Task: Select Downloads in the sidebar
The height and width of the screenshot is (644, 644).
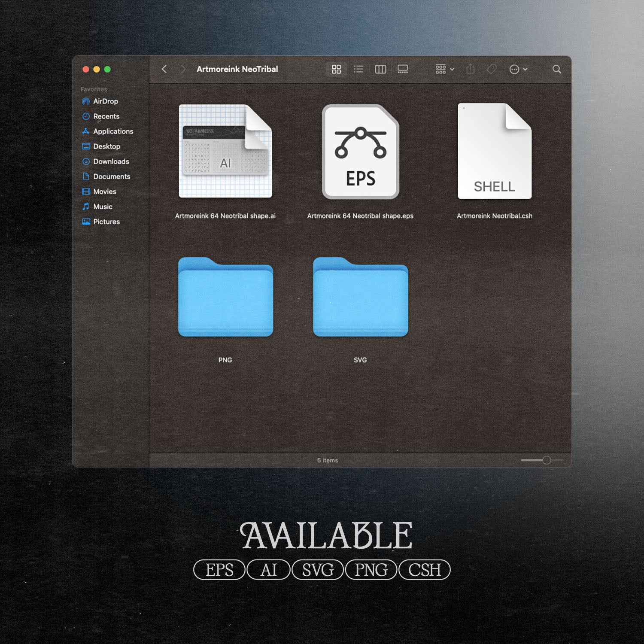Action: coord(111,161)
